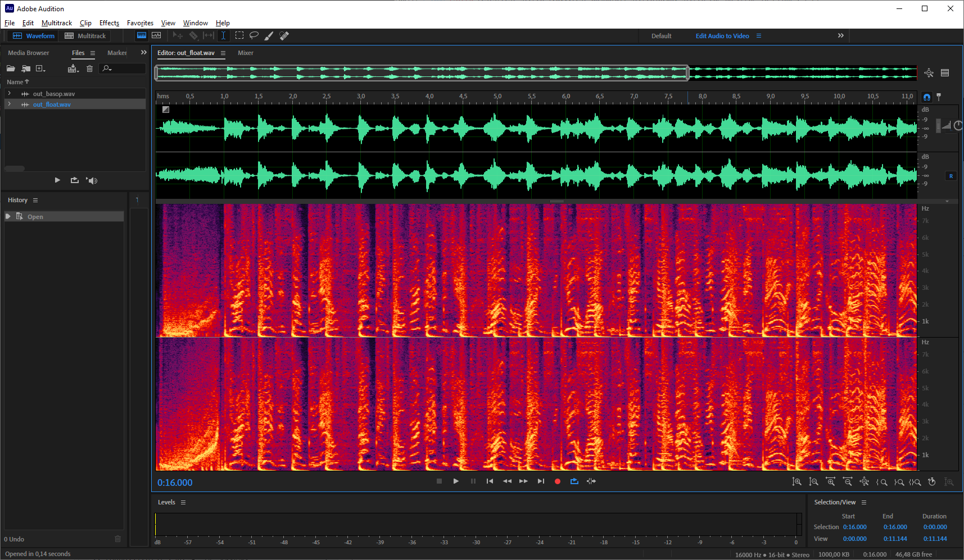Click the Files panel search field
The width and height of the screenshot is (964, 560).
126,69
